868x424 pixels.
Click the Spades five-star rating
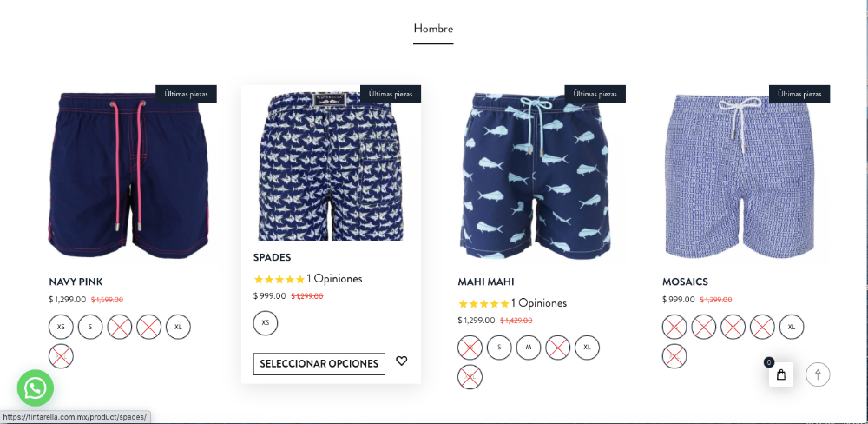pos(279,280)
